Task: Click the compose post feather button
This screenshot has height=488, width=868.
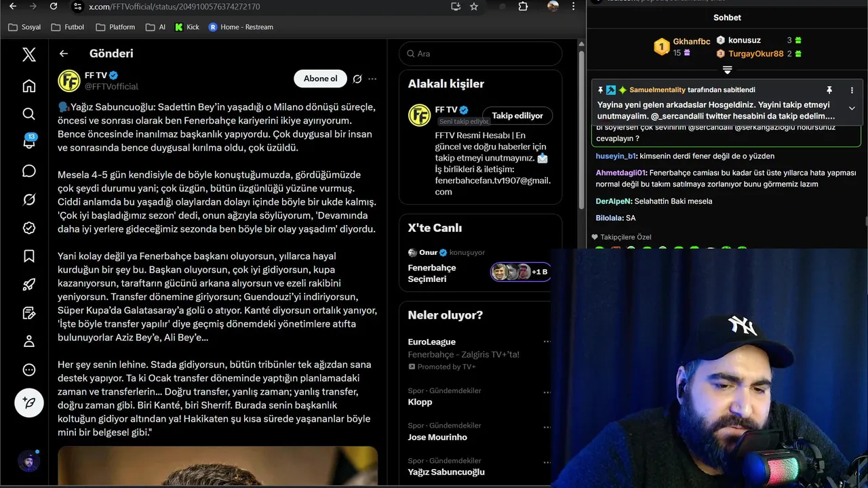Action: click(x=29, y=403)
